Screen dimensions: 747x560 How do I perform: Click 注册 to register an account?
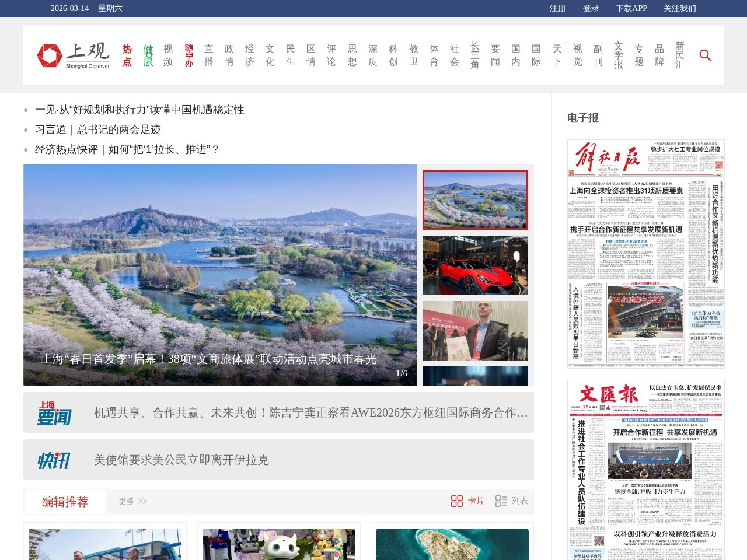557,9
